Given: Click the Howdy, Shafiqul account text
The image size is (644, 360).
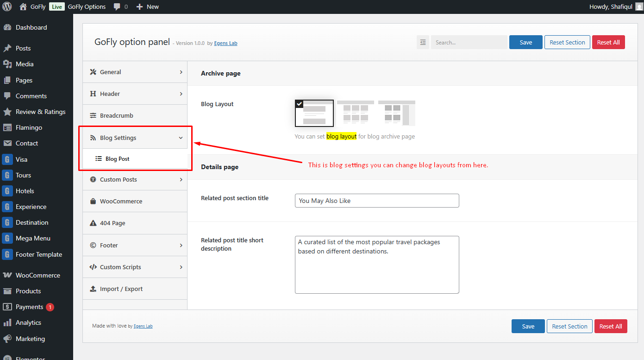Looking at the screenshot, I should coord(611,6).
